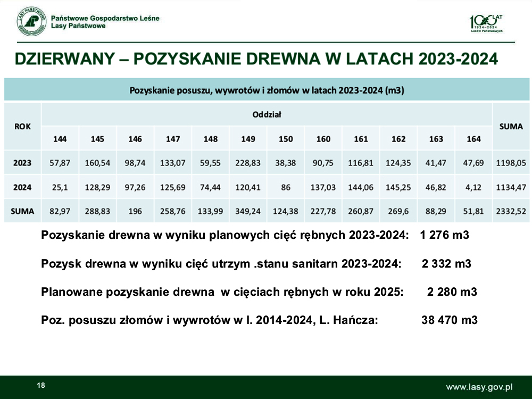
Task: Click the grand total "2332,52"
Action: tap(511, 212)
